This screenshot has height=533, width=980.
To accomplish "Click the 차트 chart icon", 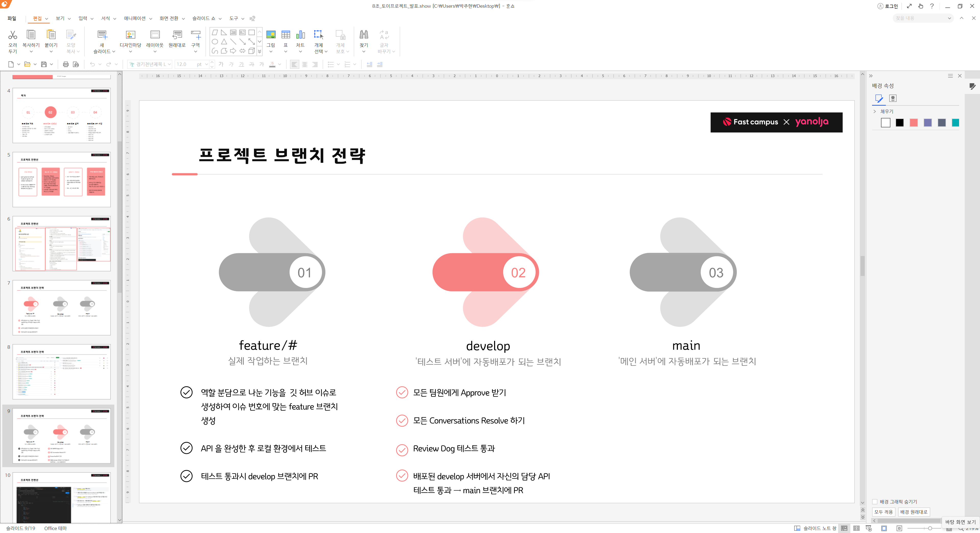I will (x=300, y=35).
